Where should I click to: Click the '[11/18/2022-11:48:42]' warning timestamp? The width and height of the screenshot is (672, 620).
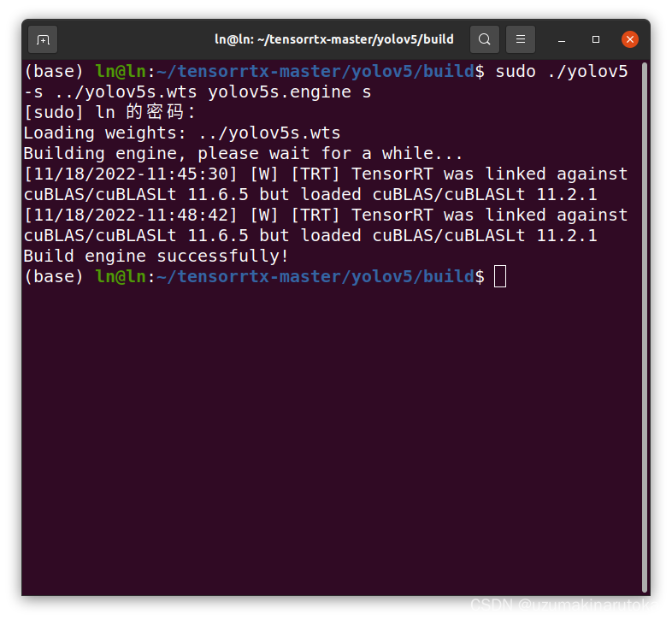[x=131, y=215]
